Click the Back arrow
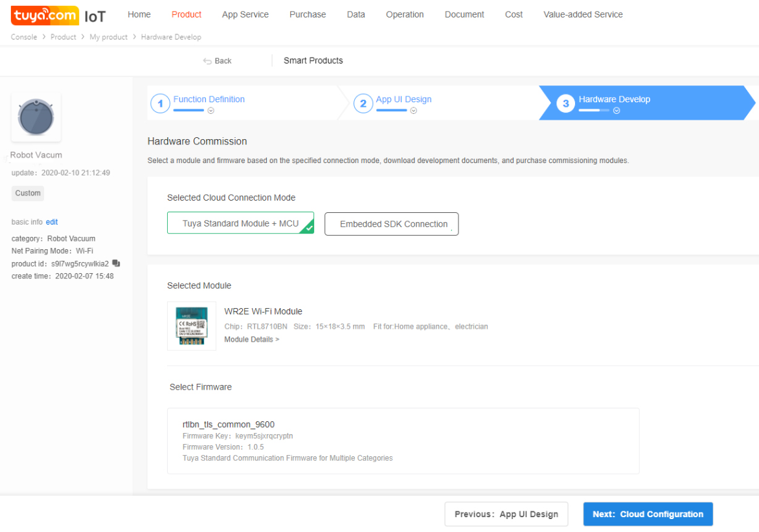This screenshot has height=532, width=759. coord(217,60)
